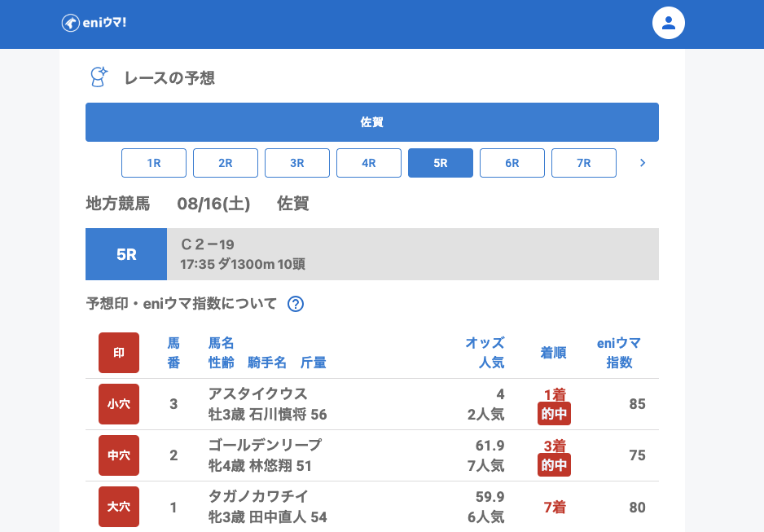Open the 6R race tab
This screenshot has height=532, width=764.
pyautogui.click(x=512, y=163)
